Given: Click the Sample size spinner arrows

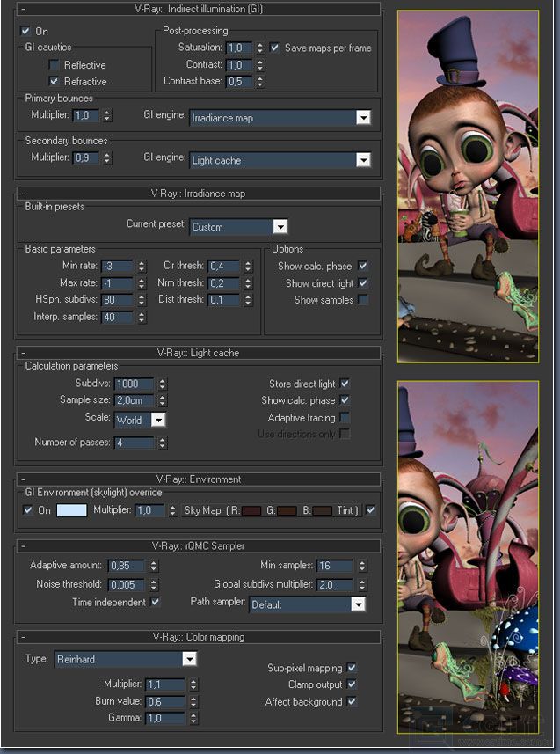Looking at the screenshot, I should click(163, 400).
